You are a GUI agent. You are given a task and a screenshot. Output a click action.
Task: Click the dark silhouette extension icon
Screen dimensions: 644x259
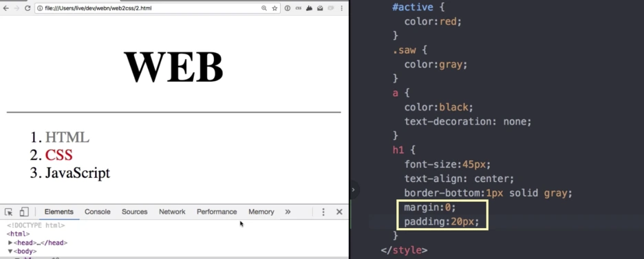point(310,8)
